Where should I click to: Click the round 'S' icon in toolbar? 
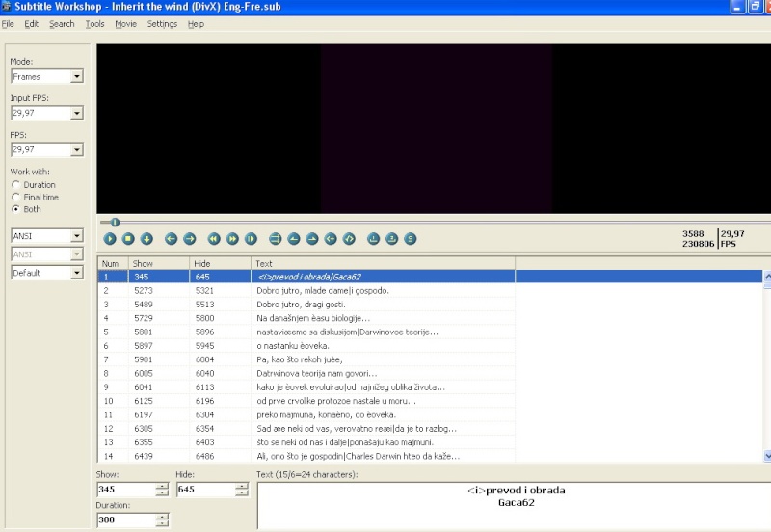click(410, 239)
